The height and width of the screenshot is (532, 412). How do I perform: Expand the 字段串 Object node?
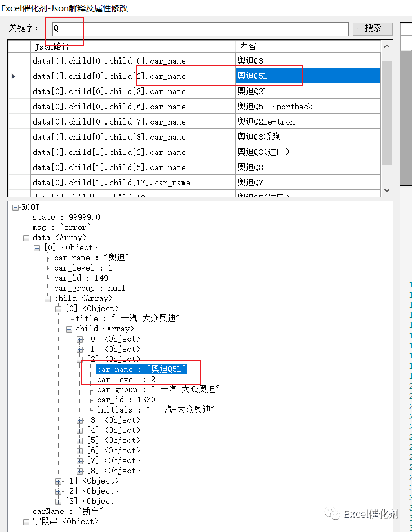point(26,522)
